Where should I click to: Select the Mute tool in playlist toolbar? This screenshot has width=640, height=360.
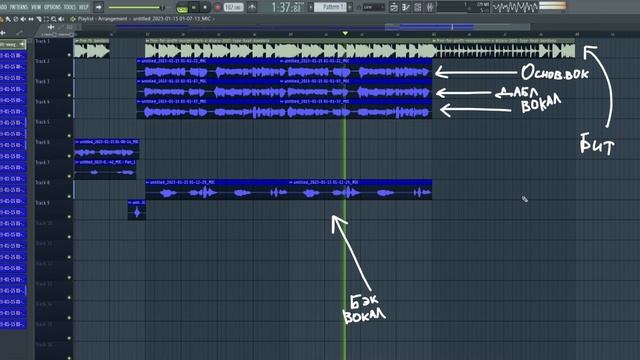point(23,19)
